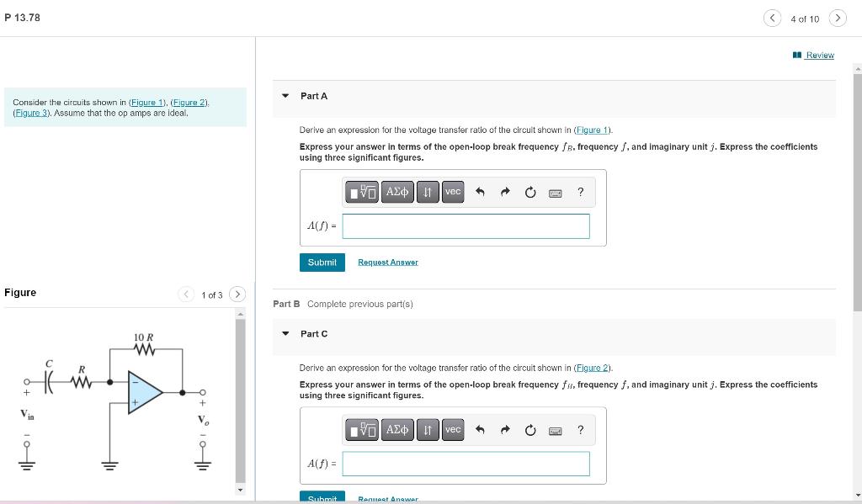Undo the last edit in Part C
The image size is (862, 504).
480,430
